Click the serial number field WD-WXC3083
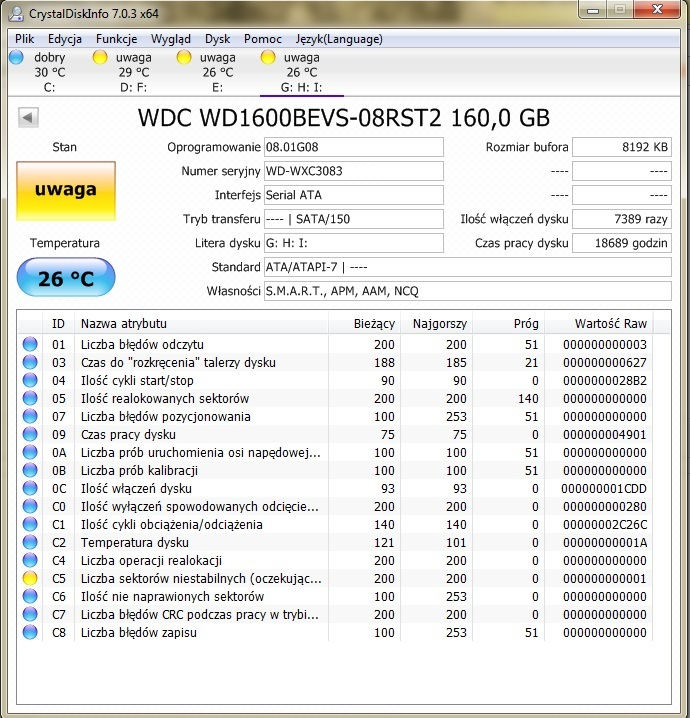Viewport: 690px width, 718px height. [x=353, y=171]
